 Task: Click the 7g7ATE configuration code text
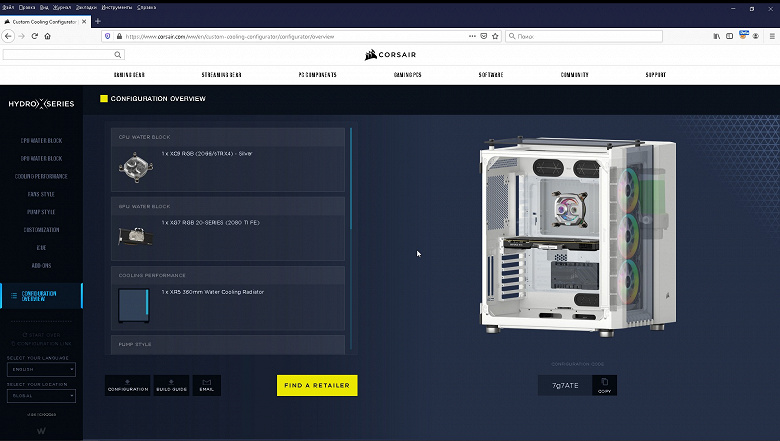(x=565, y=385)
